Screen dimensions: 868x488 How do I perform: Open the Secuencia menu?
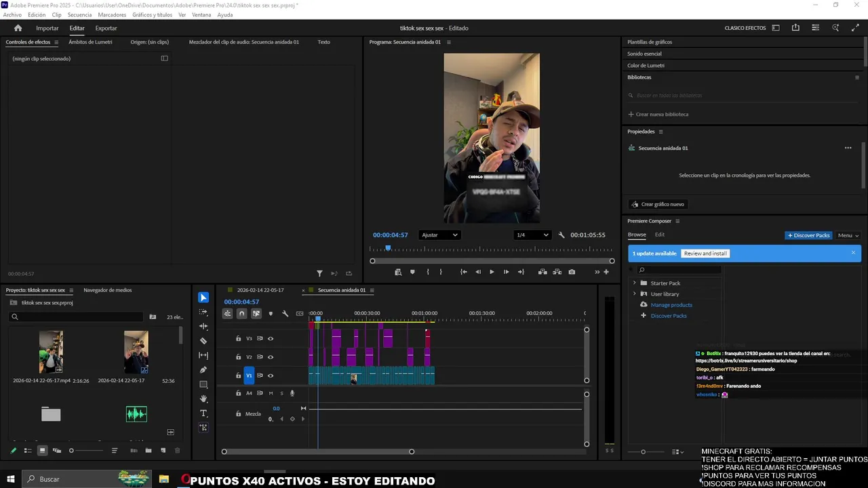(79, 14)
